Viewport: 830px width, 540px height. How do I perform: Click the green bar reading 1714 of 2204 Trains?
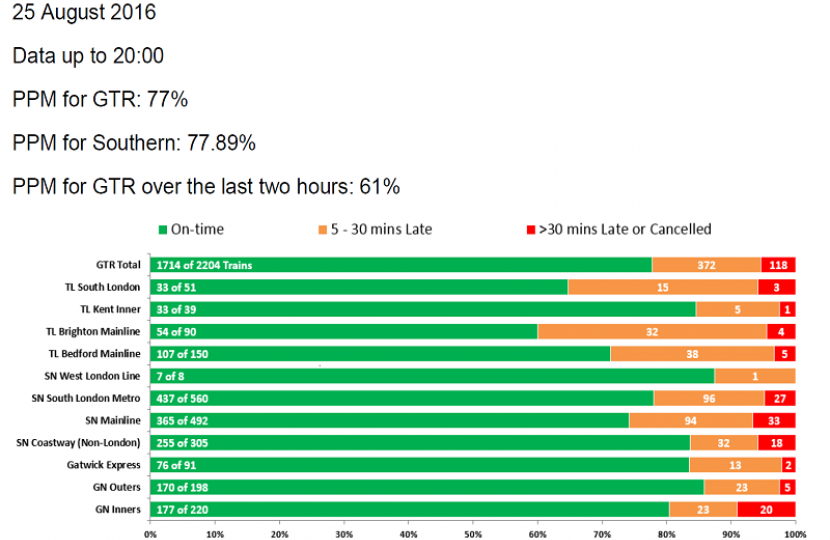(x=400, y=265)
